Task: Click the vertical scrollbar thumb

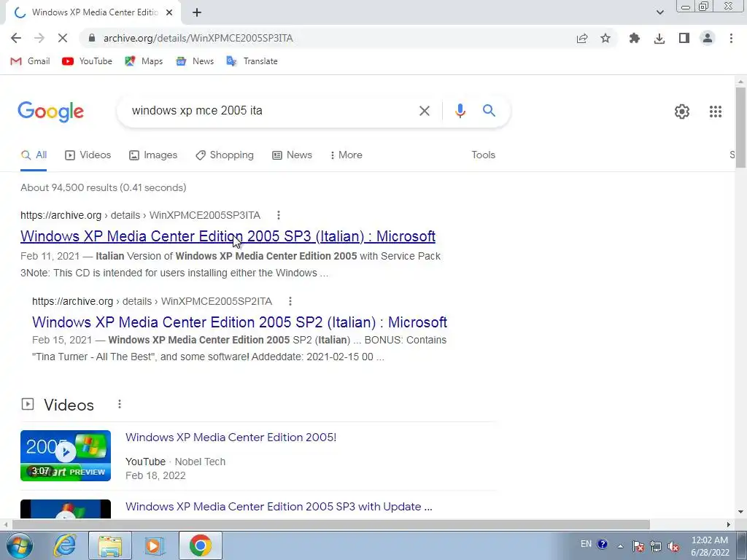Action: (x=740, y=127)
